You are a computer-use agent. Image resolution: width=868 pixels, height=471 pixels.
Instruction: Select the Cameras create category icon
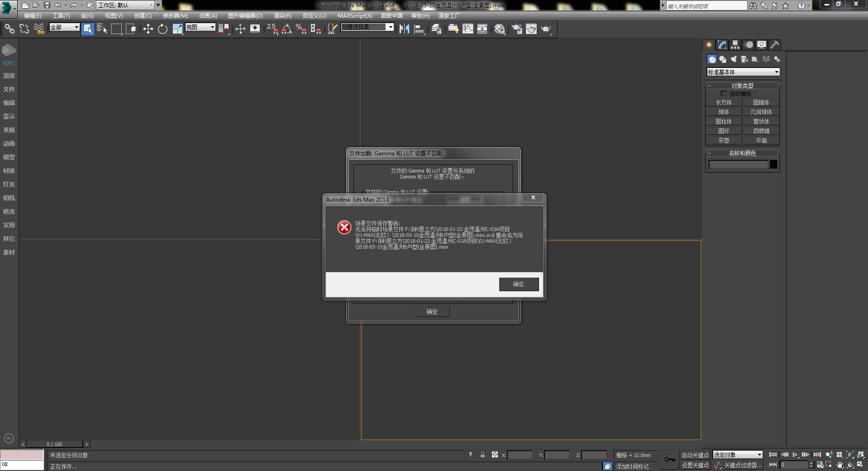(744, 59)
